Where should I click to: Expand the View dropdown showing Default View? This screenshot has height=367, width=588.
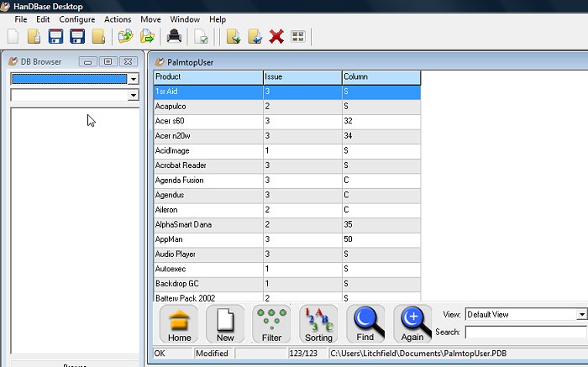pyautogui.click(x=581, y=315)
